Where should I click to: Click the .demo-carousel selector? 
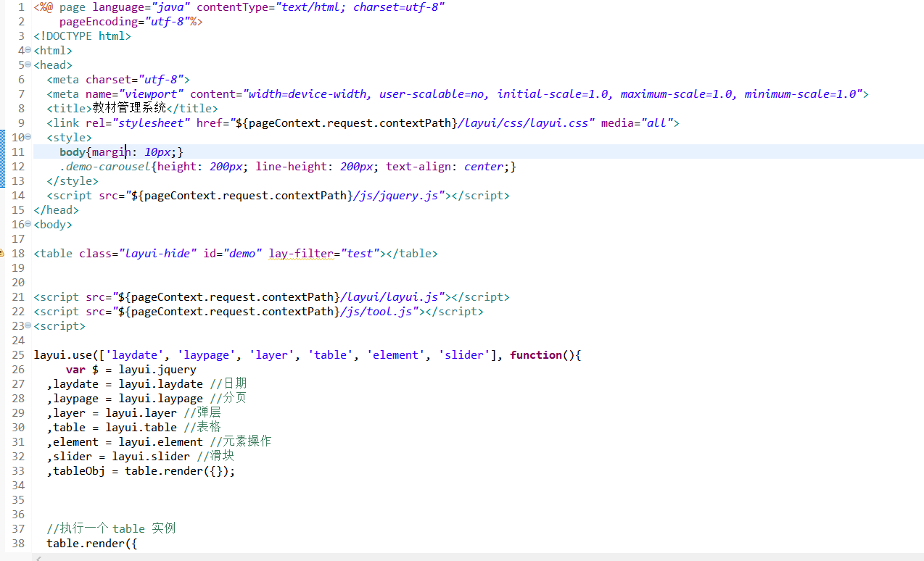(x=105, y=166)
